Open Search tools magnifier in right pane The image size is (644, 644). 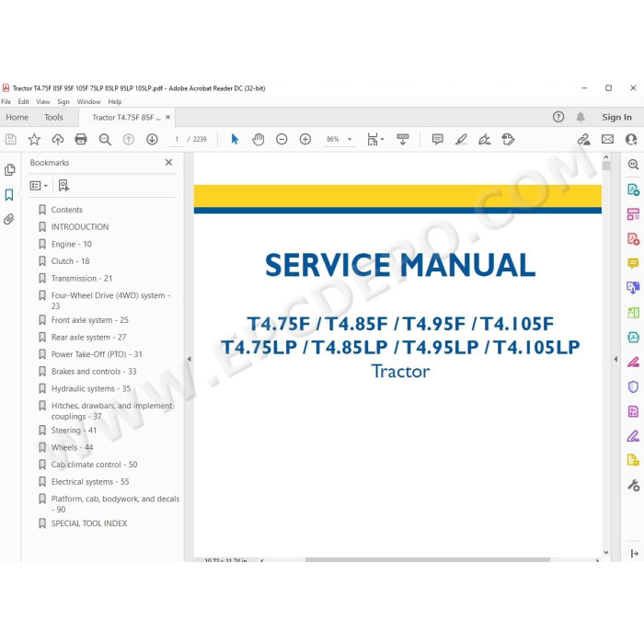pyautogui.click(x=633, y=165)
